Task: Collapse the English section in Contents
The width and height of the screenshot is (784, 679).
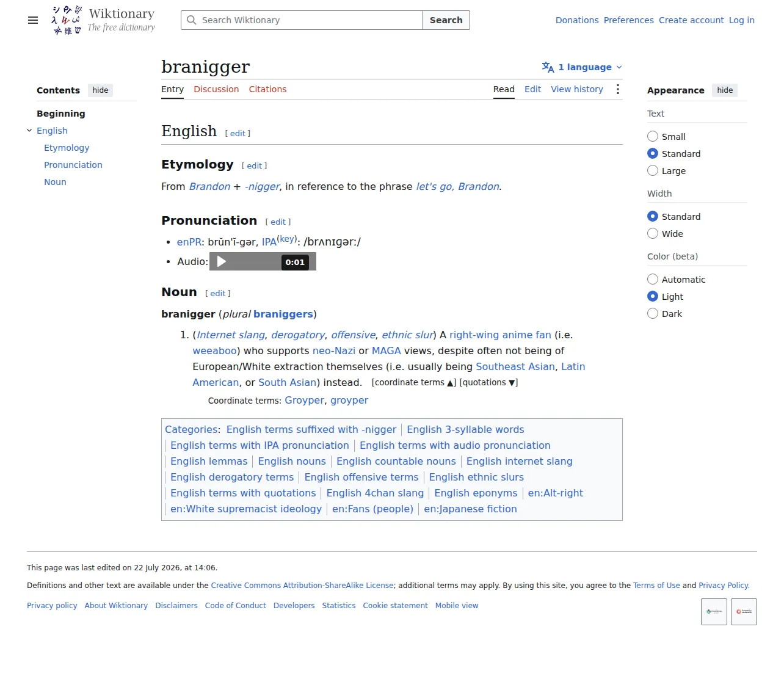Action: coord(29,130)
